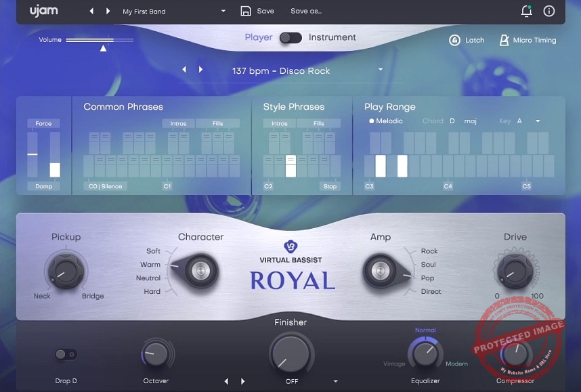
Task: Go to previous preset arrow beside My First Band
Action: coord(91,11)
